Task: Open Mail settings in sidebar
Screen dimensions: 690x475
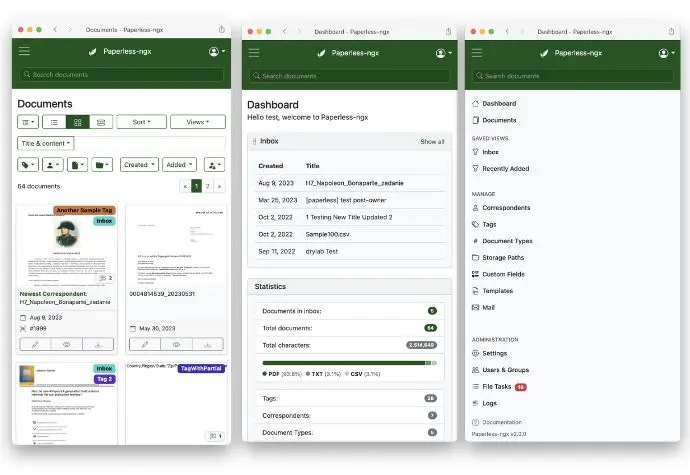Action: [x=484, y=308]
